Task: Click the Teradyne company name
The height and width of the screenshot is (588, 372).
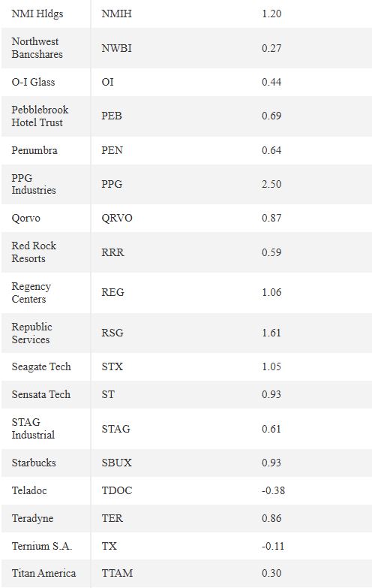Action: (32, 518)
